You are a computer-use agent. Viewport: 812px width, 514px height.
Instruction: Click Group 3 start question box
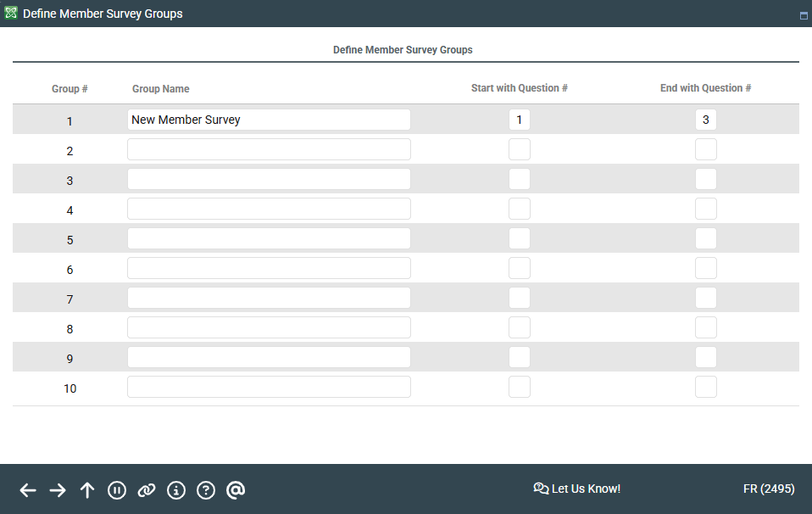[x=520, y=179]
